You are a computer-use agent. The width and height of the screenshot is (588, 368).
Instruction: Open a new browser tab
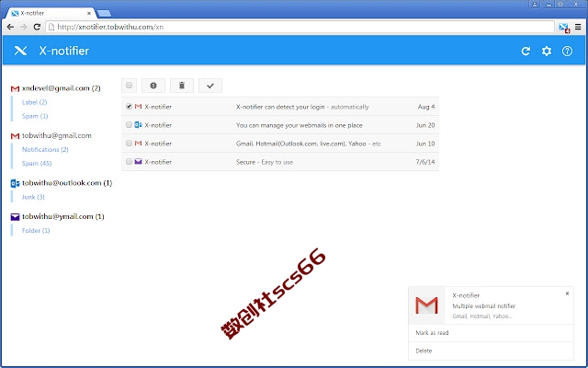tap(104, 14)
